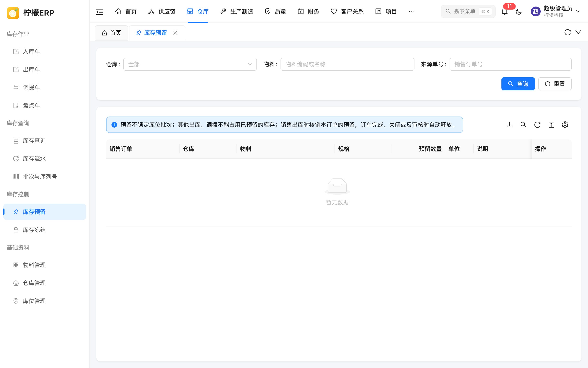The height and width of the screenshot is (368, 588).
Task: Click the 库存作业 group heading
Action: 18,34
